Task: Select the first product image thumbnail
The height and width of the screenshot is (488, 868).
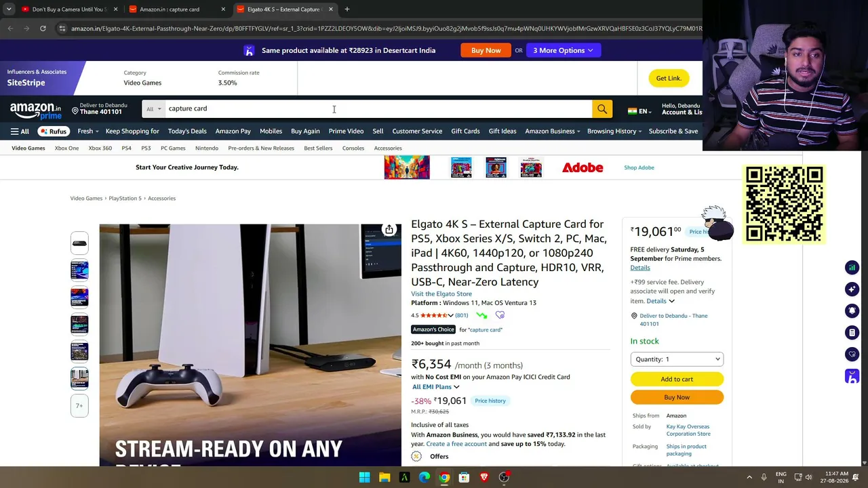Action: tap(79, 244)
